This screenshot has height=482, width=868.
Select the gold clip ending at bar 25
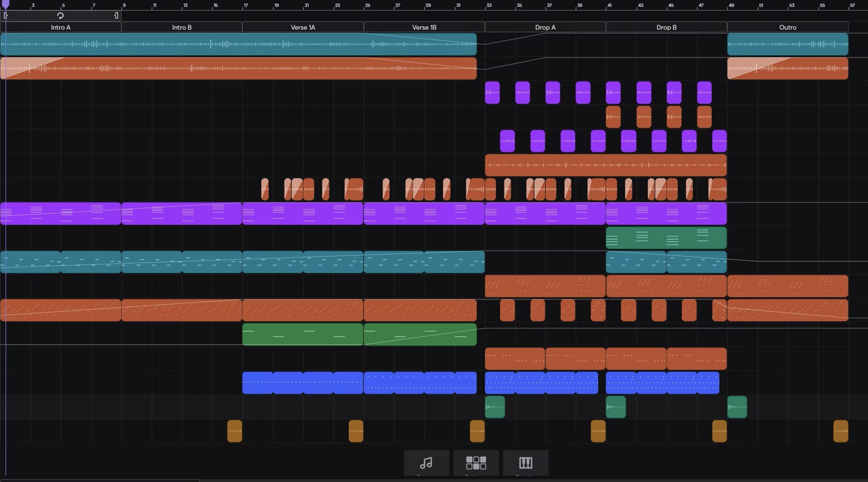tap(356, 431)
